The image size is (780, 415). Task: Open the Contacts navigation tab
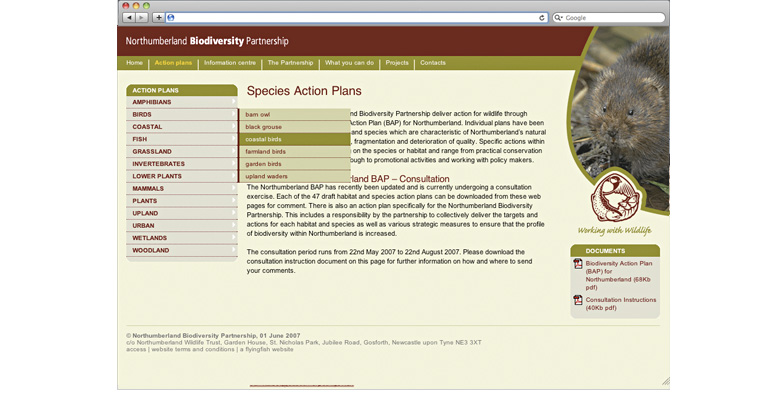(433, 63)
